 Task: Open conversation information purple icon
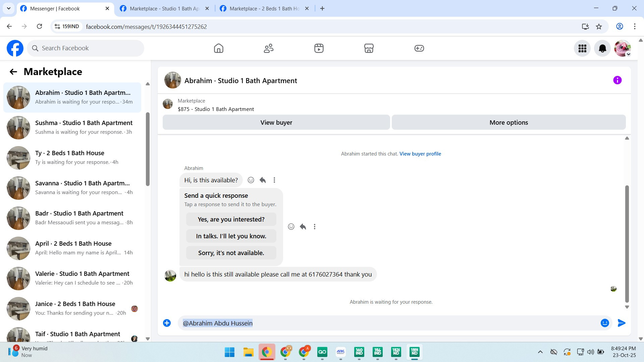coord(617,80)
